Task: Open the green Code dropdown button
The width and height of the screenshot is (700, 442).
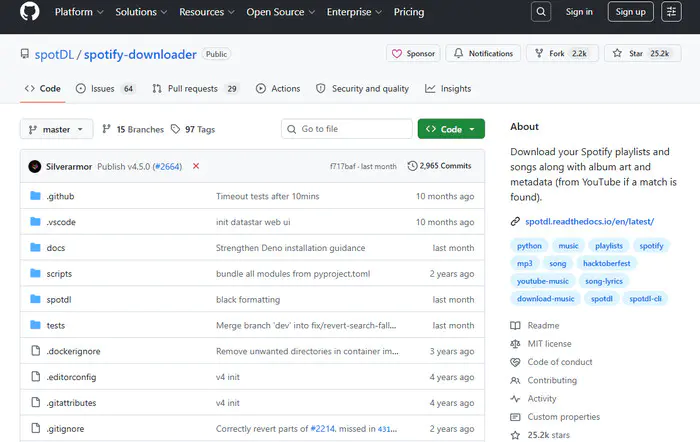Action: tap(451, 129)
